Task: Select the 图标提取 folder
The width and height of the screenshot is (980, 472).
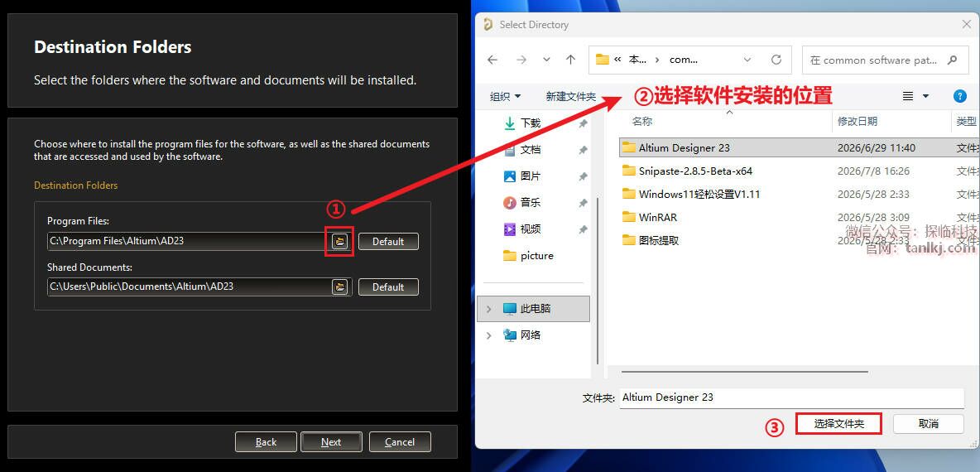Action: [659, 241]
